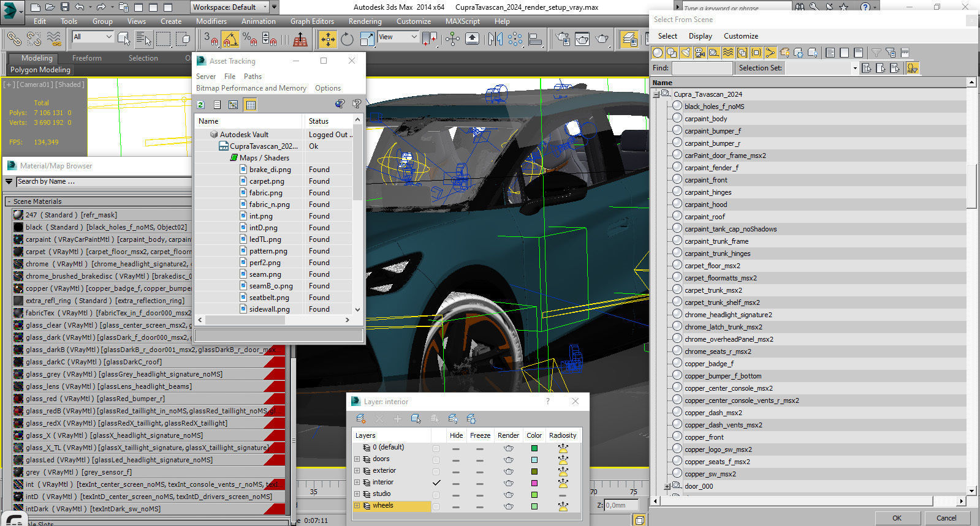
Task: Open the Rendering menu
Action: [365, 21]
